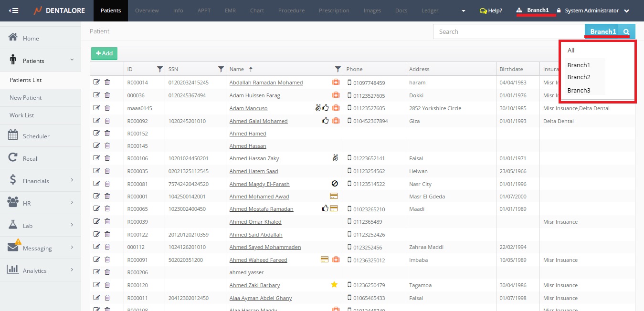
Task: Click the Name column filter icon
Action: 338,69
